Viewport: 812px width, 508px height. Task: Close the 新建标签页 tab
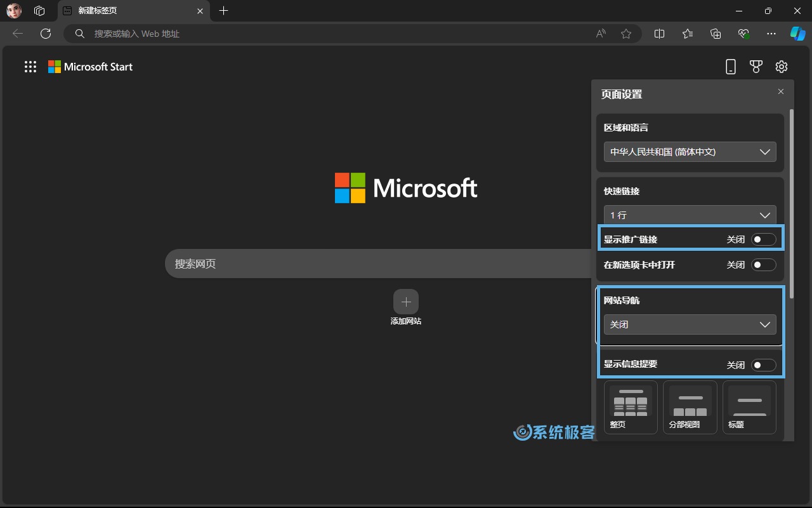200,11
